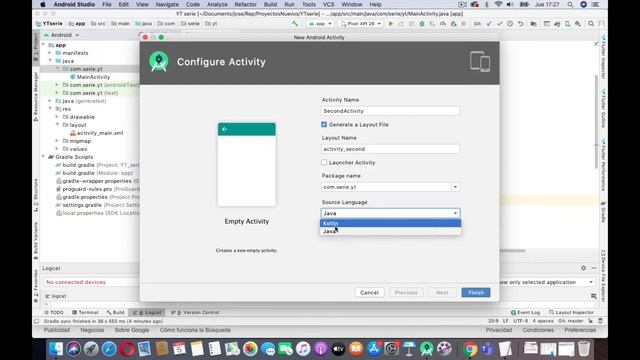Click the Source Language combo box
Image resolution: width=640 pixels, height=360 pixels.
(390, 213)
